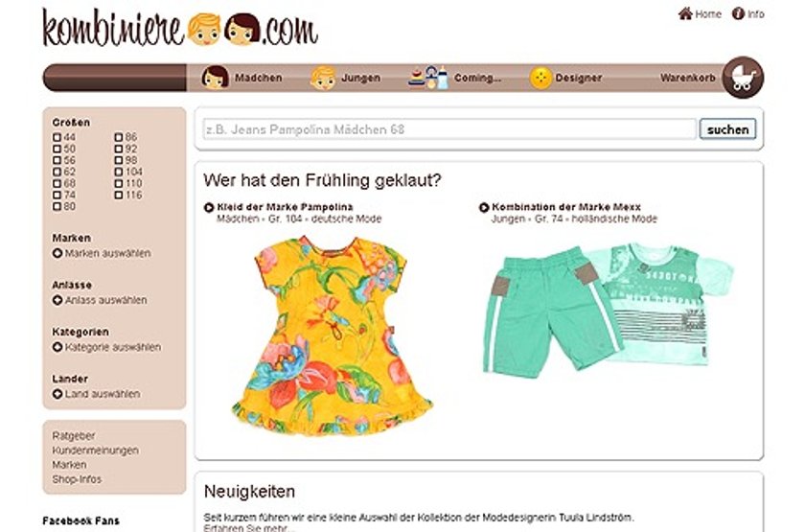805x532 pixels.
Task: Click the boy face icon beside Jungen
Action: pos(323,78)
